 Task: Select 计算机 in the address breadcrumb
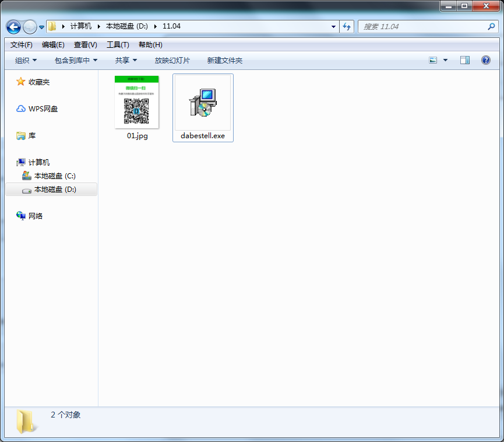(x=80, y=26)
